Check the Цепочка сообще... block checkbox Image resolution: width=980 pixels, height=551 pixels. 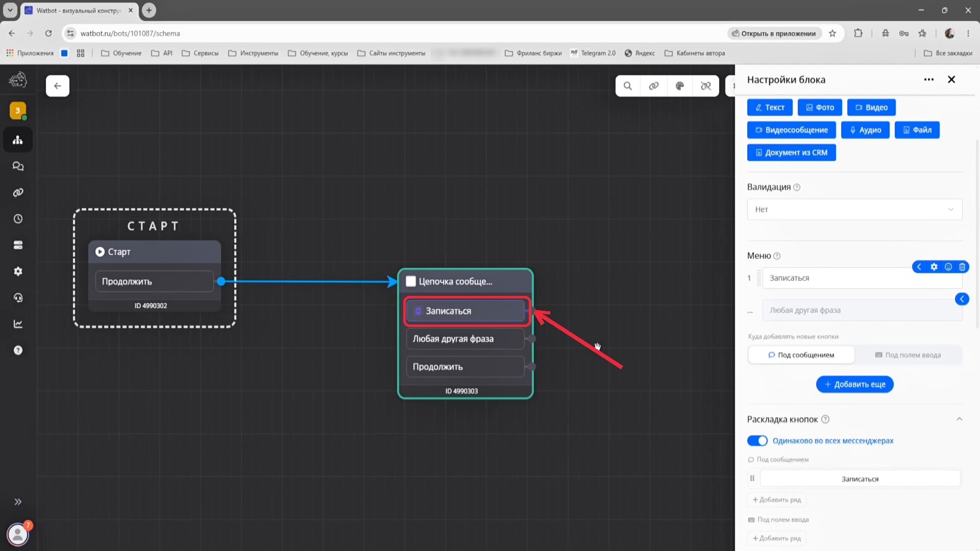pos(411,281)
